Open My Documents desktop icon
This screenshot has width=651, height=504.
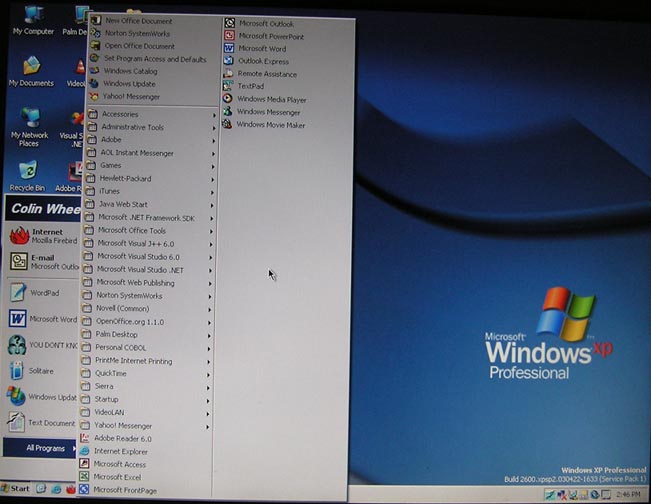tap(31, 71)
